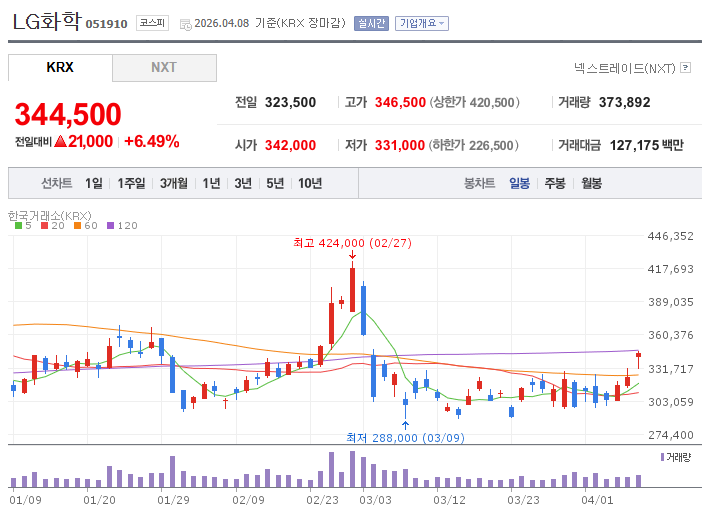702x511 pixels.
Task: Select the 일봉 daily candlestick chart
Action: 519,183
